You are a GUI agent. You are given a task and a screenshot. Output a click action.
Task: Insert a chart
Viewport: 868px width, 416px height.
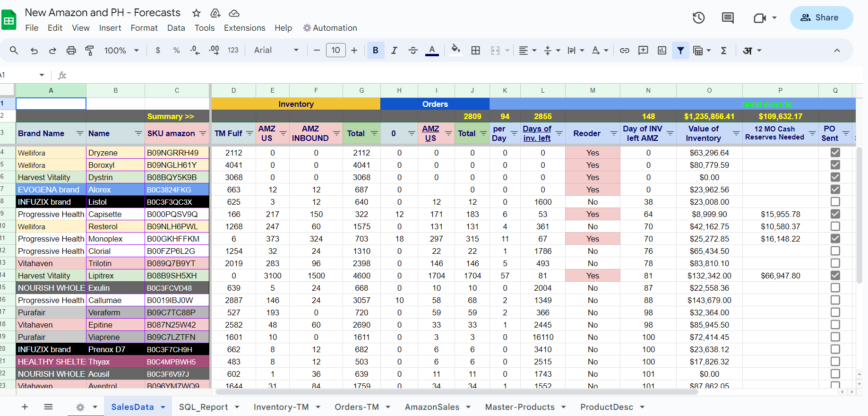pyautogui.click(x=662, y=50)
